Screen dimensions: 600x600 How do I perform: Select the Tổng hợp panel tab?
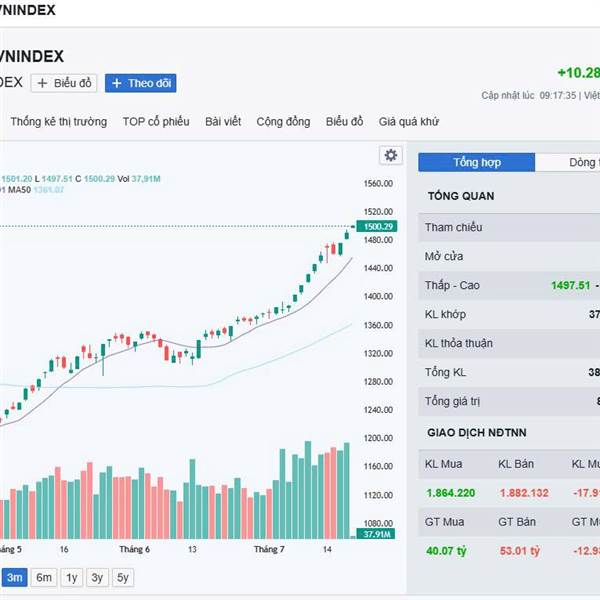(477, 162)
